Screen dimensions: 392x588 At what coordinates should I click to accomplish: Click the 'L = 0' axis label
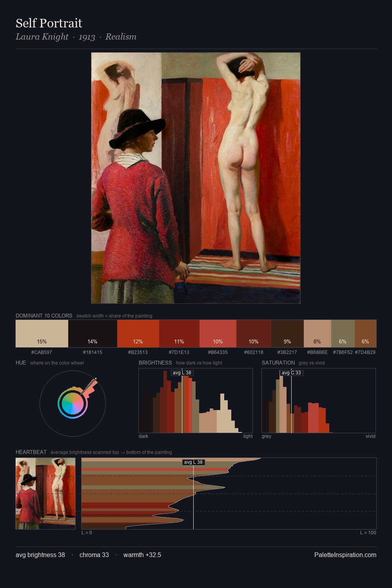87,533
